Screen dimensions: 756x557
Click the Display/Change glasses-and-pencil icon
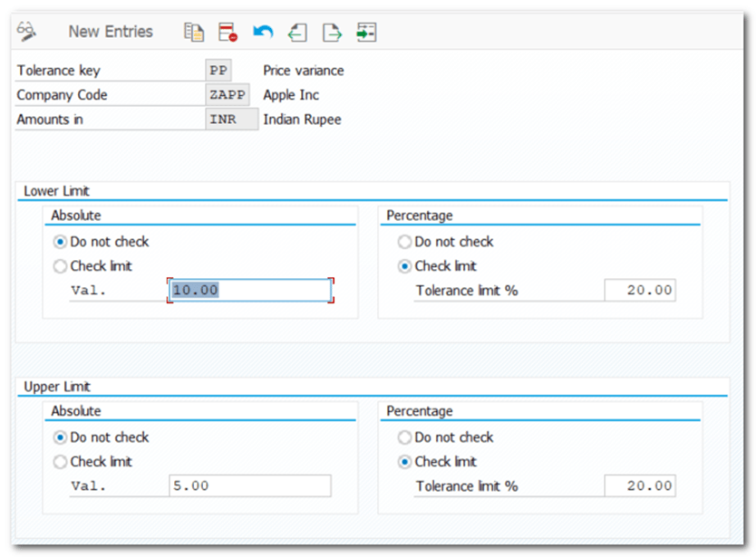click(x=26, y=32)
